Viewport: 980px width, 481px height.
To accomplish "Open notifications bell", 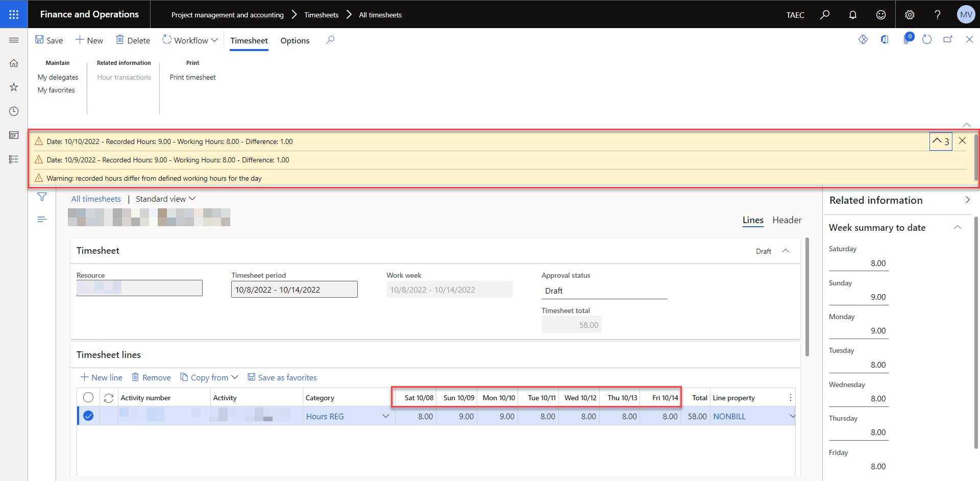I will (x=853, y=15).
